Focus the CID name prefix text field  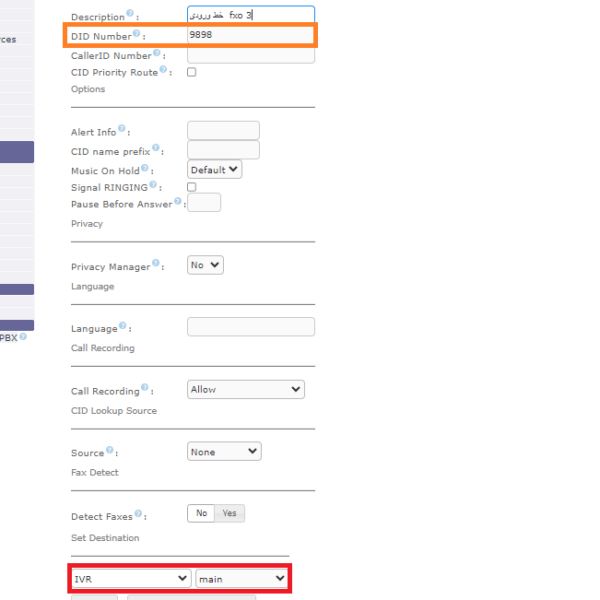point(223,150)
